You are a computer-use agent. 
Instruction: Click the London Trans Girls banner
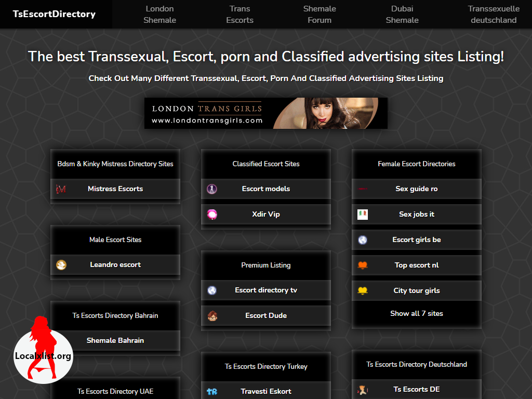[266, 113]
